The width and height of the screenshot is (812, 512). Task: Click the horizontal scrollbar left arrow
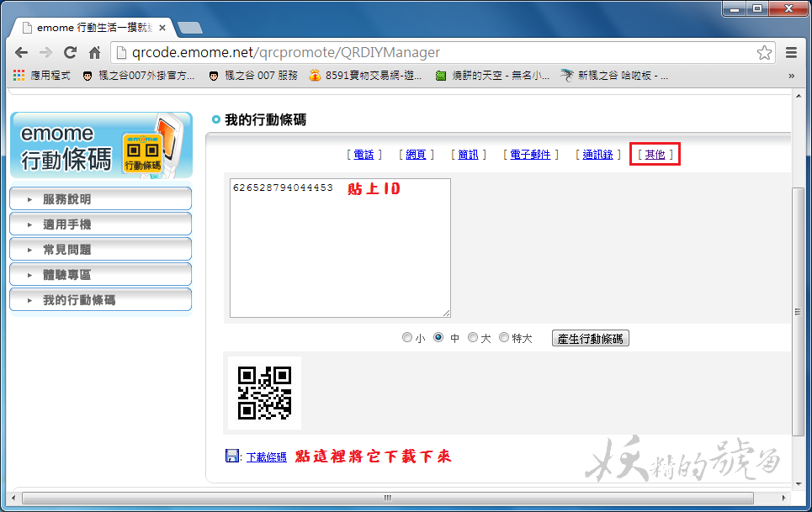click(x=13, y=498)
